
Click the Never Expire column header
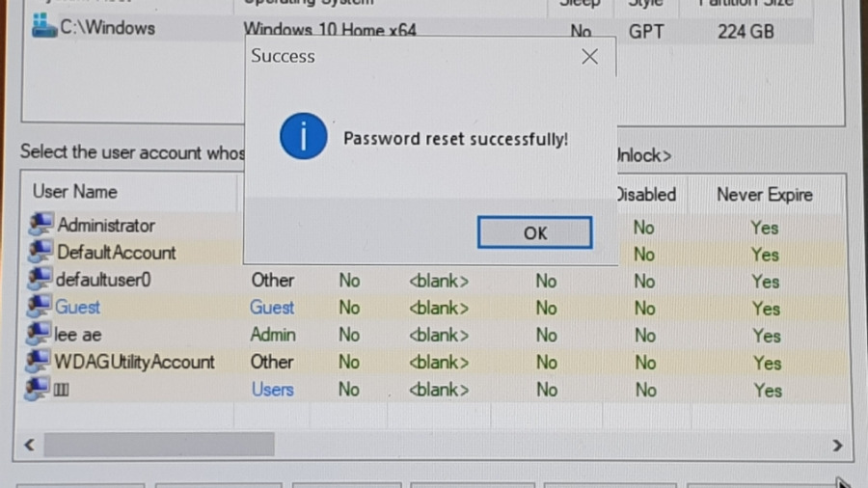click(x=765, y=195)
